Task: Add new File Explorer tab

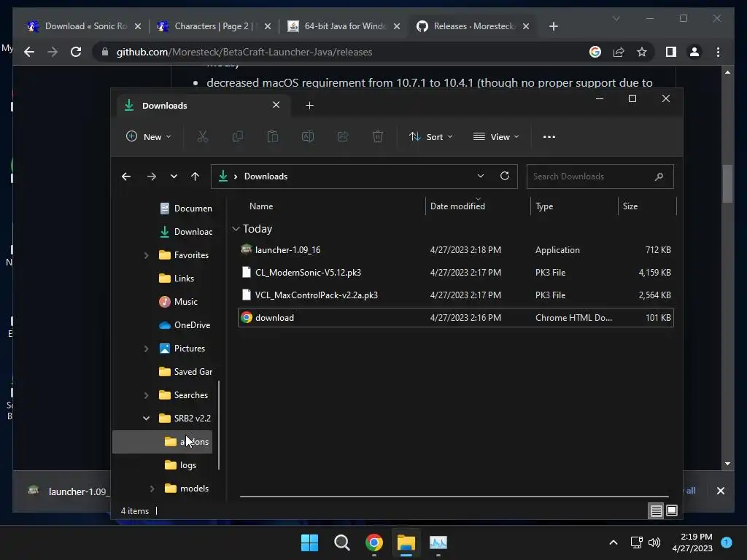Action: pyautogui.click(x=309, y=105)
